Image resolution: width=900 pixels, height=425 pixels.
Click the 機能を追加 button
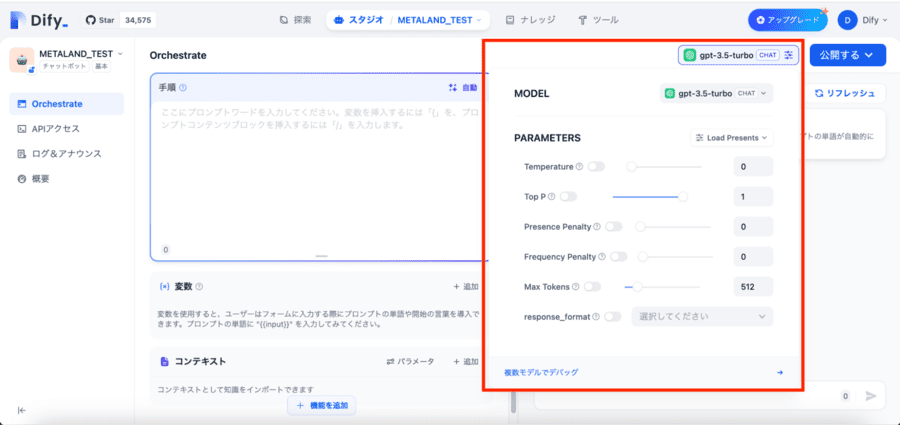click(321, 405)
